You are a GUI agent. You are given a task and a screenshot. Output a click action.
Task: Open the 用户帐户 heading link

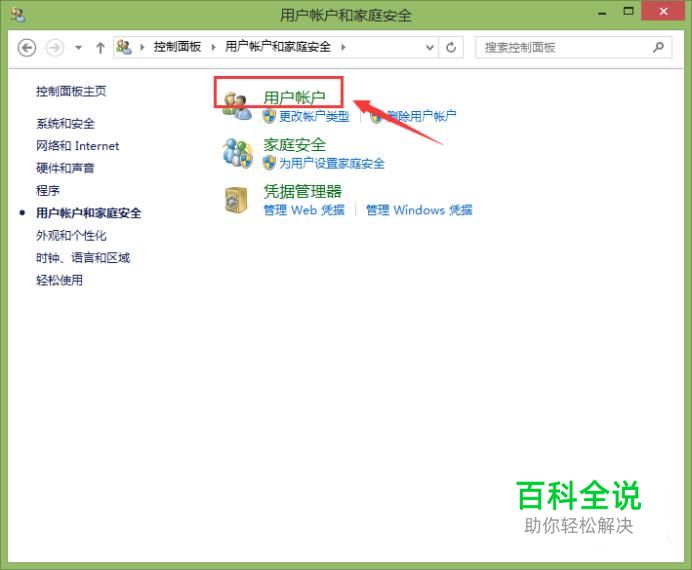[294, 98]
